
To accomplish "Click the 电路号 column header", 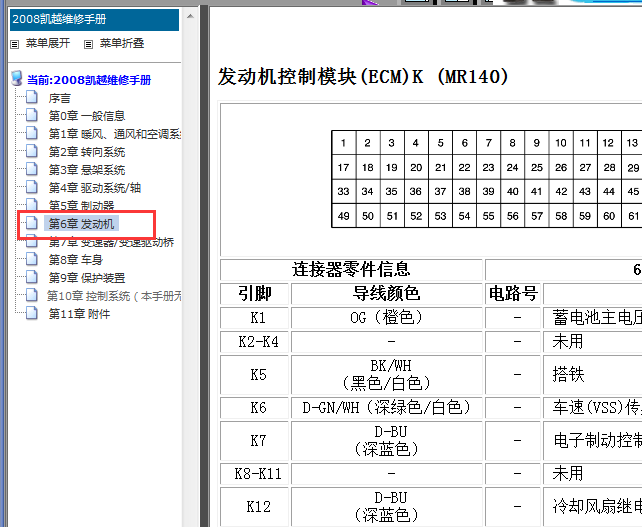I will pos(513,293).
